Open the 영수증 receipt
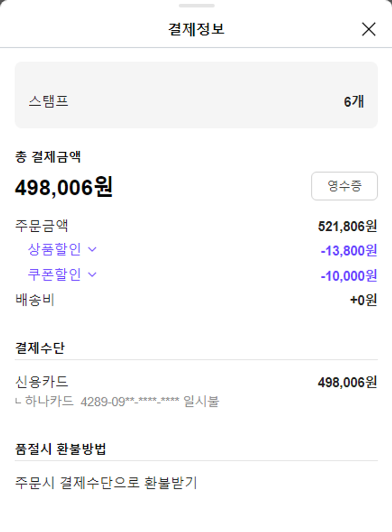 pos(344,186)
